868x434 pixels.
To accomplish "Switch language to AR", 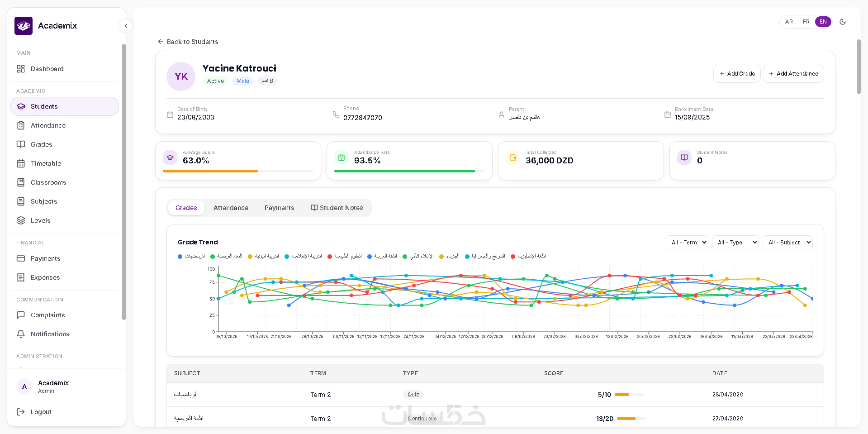I will (789, 22).
